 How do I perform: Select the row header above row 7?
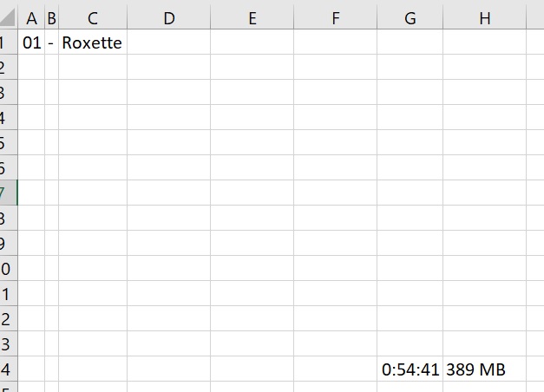[x=9, y=167]
